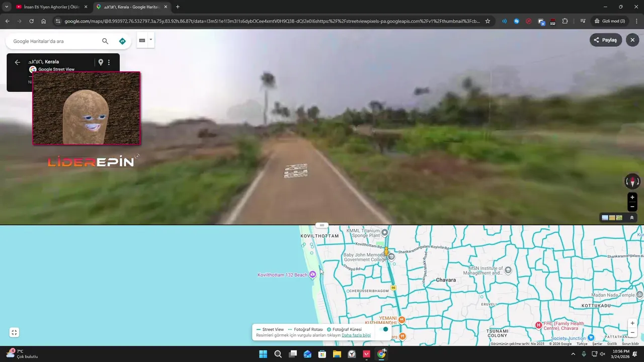This screenshot has height=362, width=644.
Task: Select the KMML Titanium Sponge Plant pin
Action: (x=385, y=232)
